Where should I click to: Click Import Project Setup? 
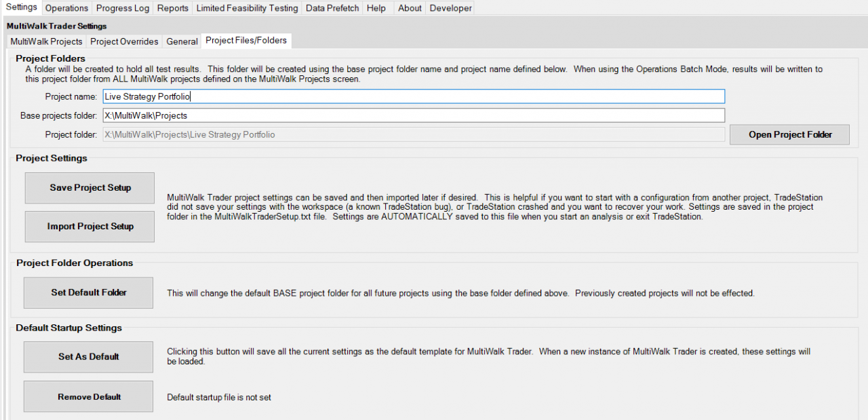pyautogui.click(x=90, y=227)
